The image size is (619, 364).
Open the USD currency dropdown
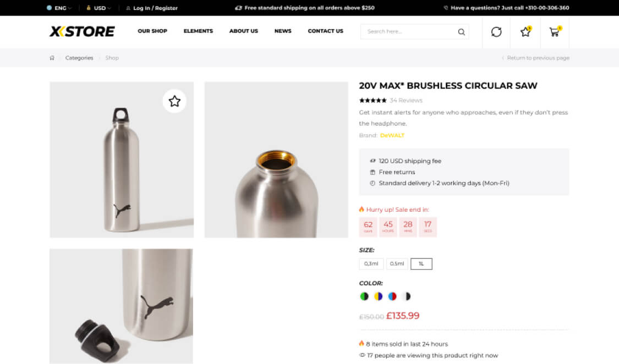pos(99,8)
